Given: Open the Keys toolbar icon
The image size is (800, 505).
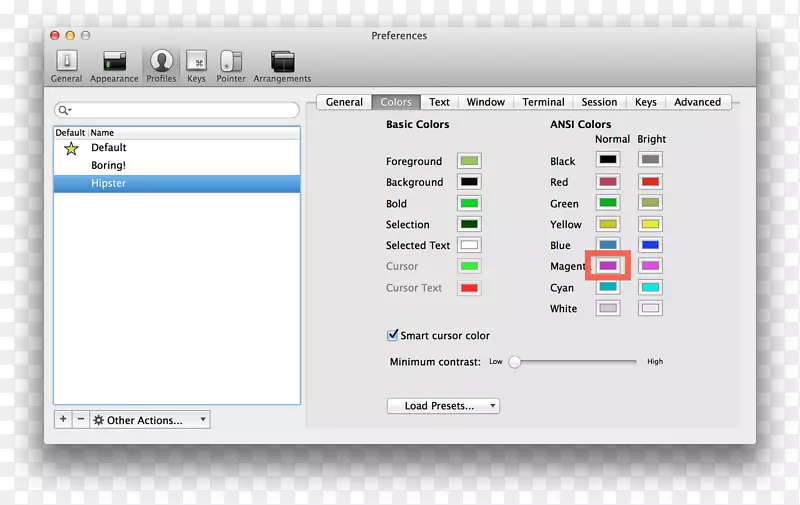Looking at the screenshot, I should pos(196,66).
